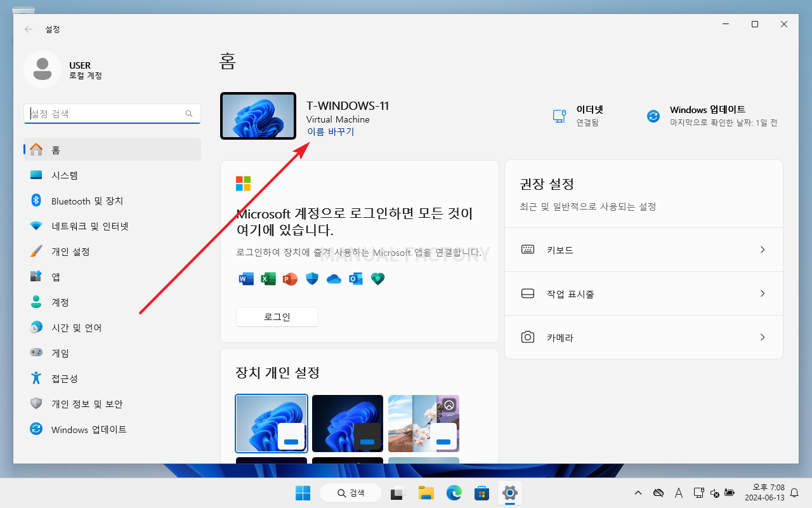Open Task View on the taskbar
The width and height of the screenshot is (812, 508).
coord(398,493)
